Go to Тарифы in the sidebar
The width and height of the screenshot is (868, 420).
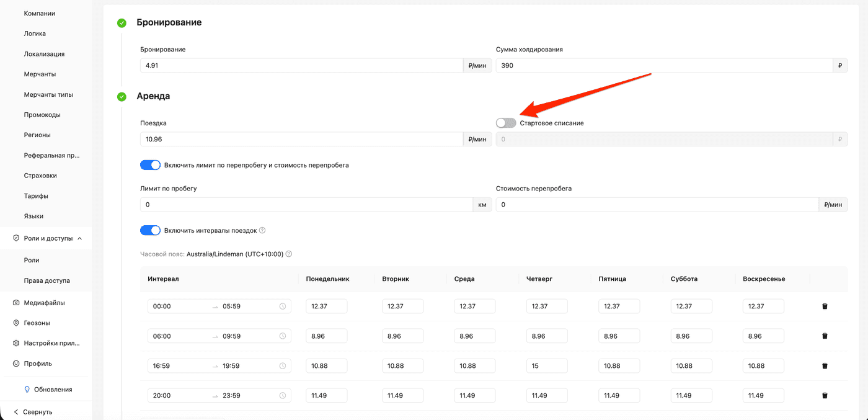coord(36,196)
